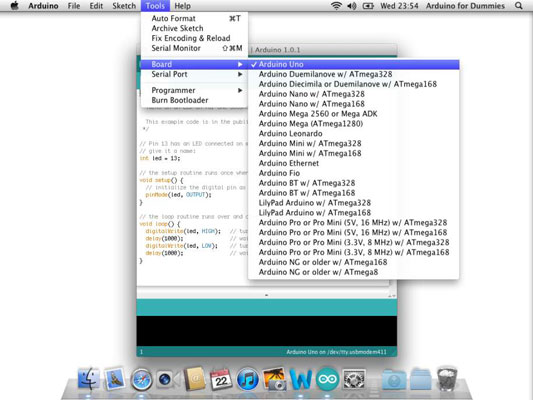Launch iTunes from the Dock
This screenshot has width=533, height=400.
coord(247,379)
